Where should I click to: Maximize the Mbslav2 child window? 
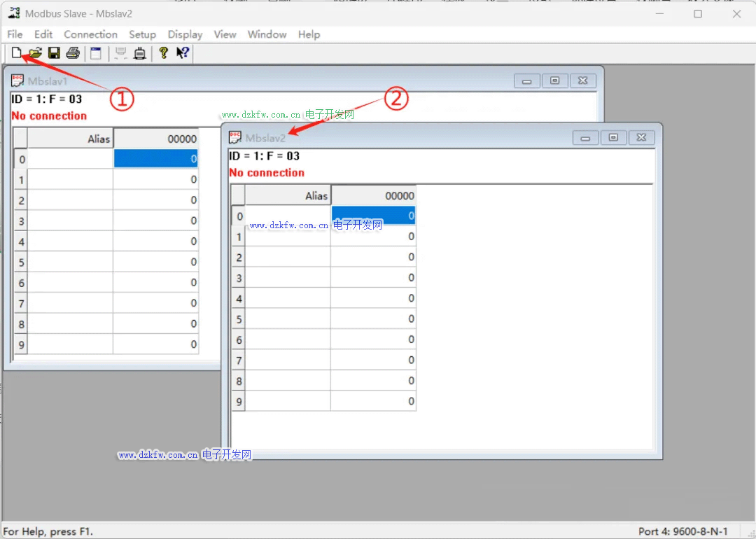pos(613,138)
